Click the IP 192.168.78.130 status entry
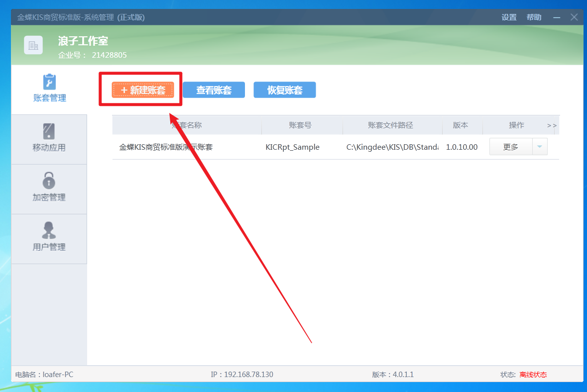The height and width of the screenshot is (392, 587). (x=242, y=375)
